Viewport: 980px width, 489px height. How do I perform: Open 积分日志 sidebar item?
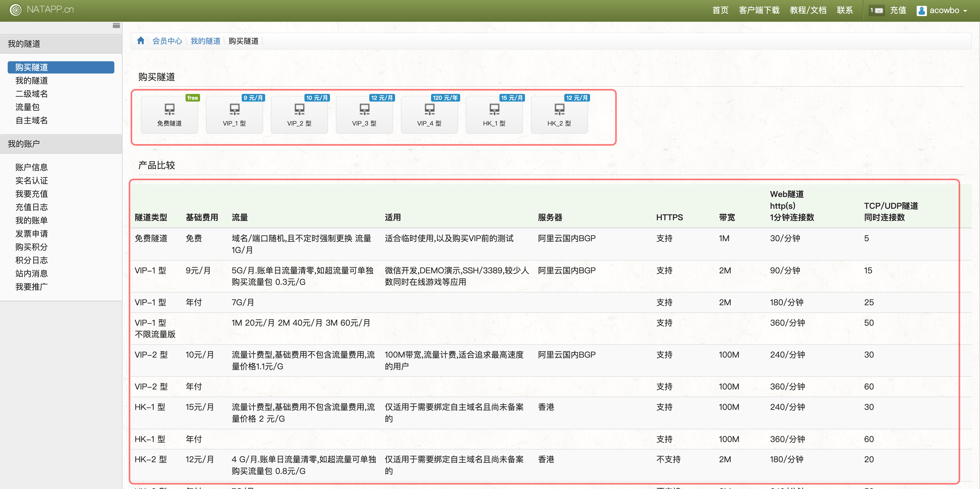pos(32,260)
